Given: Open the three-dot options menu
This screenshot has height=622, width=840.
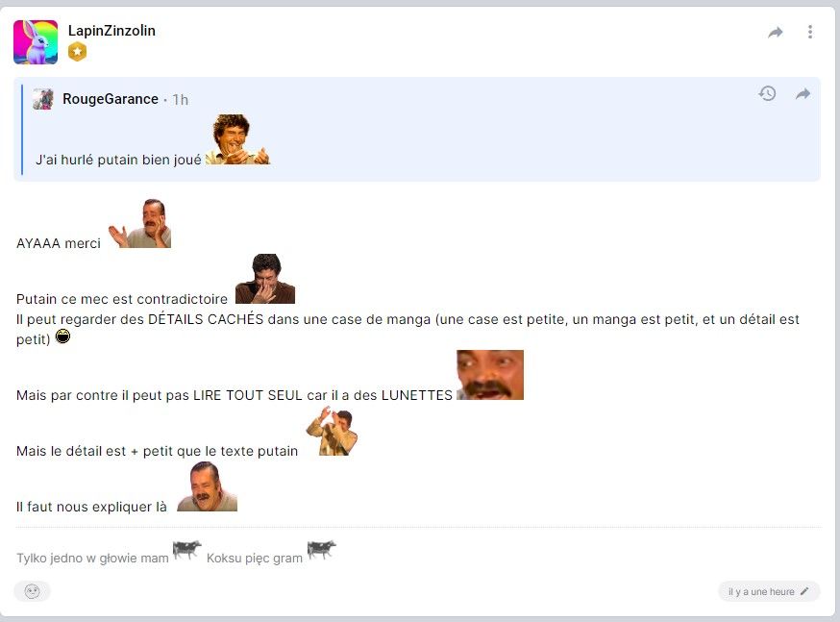Looking at the screenshot, I should [x=810, y=32].
